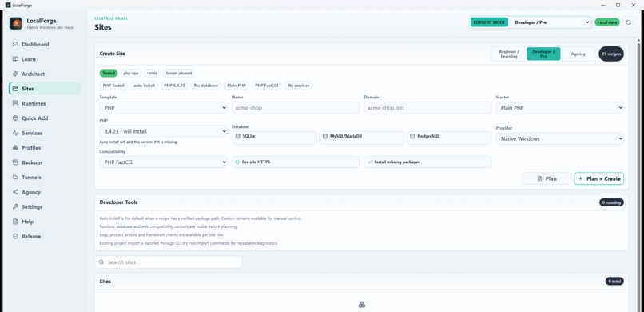Open the Services sidebar item

click(45, 133)
